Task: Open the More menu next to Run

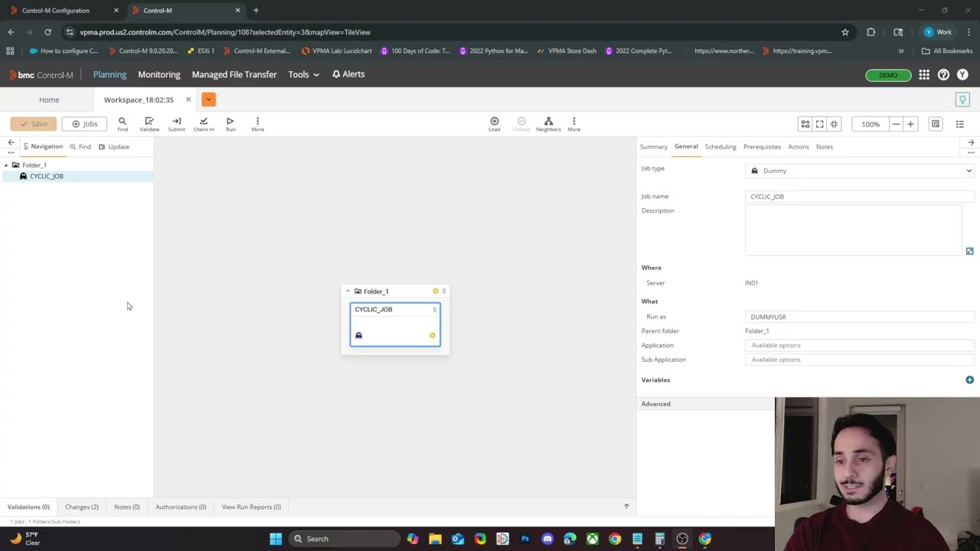Action: pos(257,124)
